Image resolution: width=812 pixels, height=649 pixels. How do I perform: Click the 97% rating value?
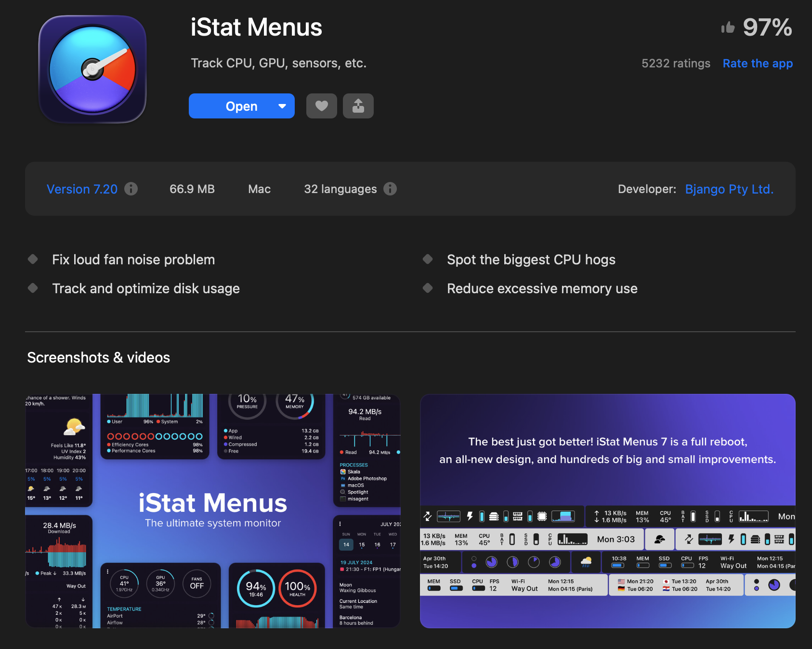pyautogui.click(x=768, y=27)
